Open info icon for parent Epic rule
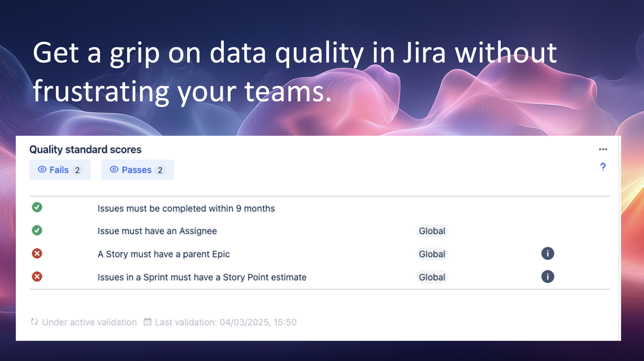Image resolution: width=644 pixels, height=361 pixels. (x=547, y=253)
